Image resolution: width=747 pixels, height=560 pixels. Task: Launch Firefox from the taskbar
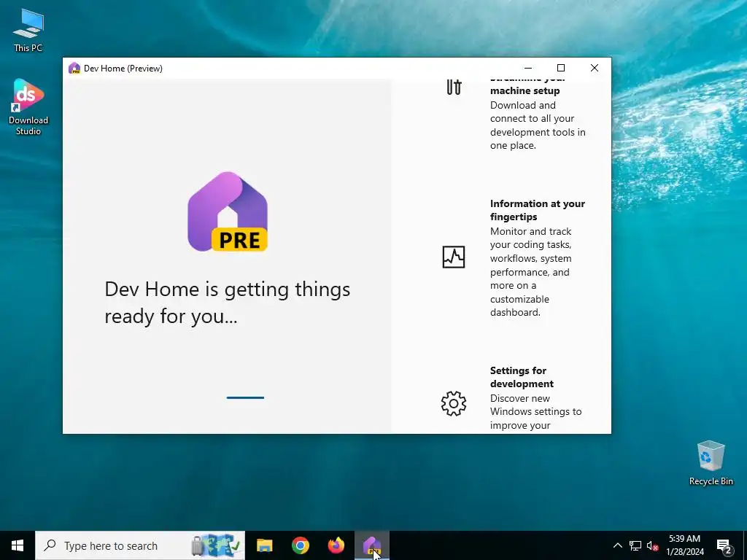(x=336, y=545)
